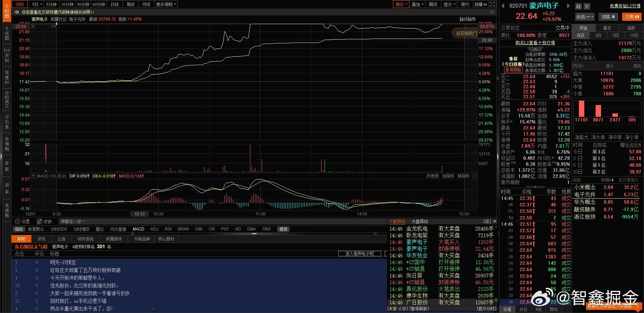This screenshot has height=313, width=644.
Task: Open the 皮肤 skin chooser
Action: (44, 221)
